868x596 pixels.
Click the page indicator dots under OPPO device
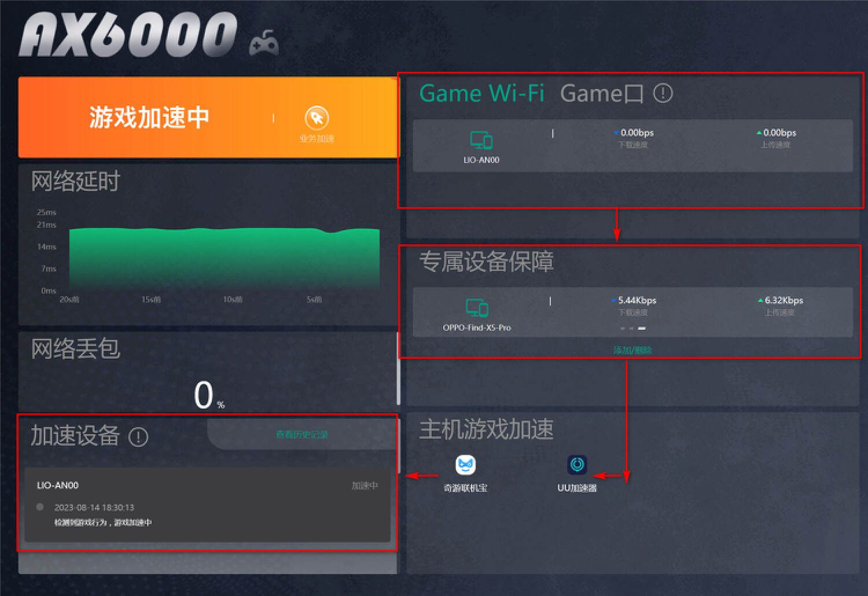tap(632, 328)
